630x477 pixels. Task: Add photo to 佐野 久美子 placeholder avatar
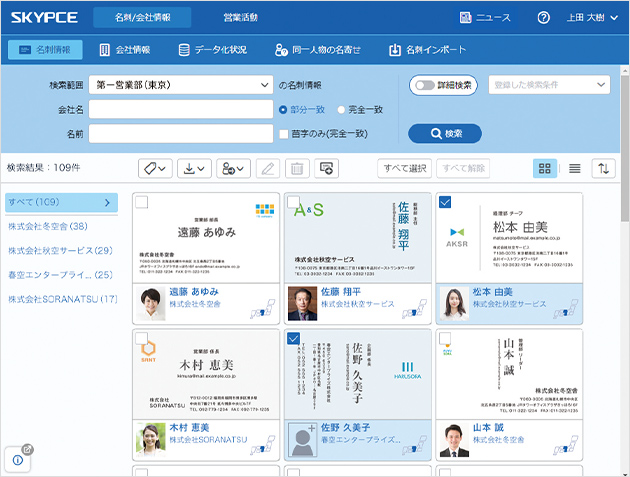click(x=303, y=440)
